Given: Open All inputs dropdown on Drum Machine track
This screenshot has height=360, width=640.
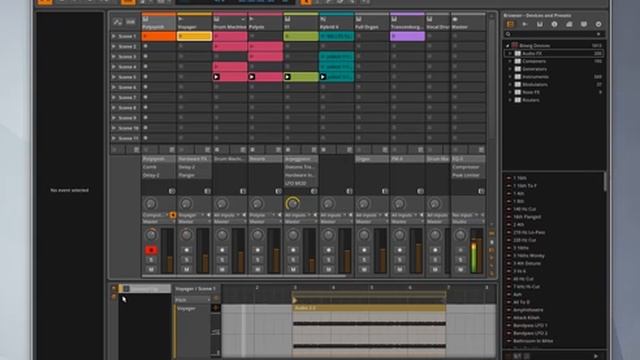Looking at the screenshot, I should click(x=227, y=215).
